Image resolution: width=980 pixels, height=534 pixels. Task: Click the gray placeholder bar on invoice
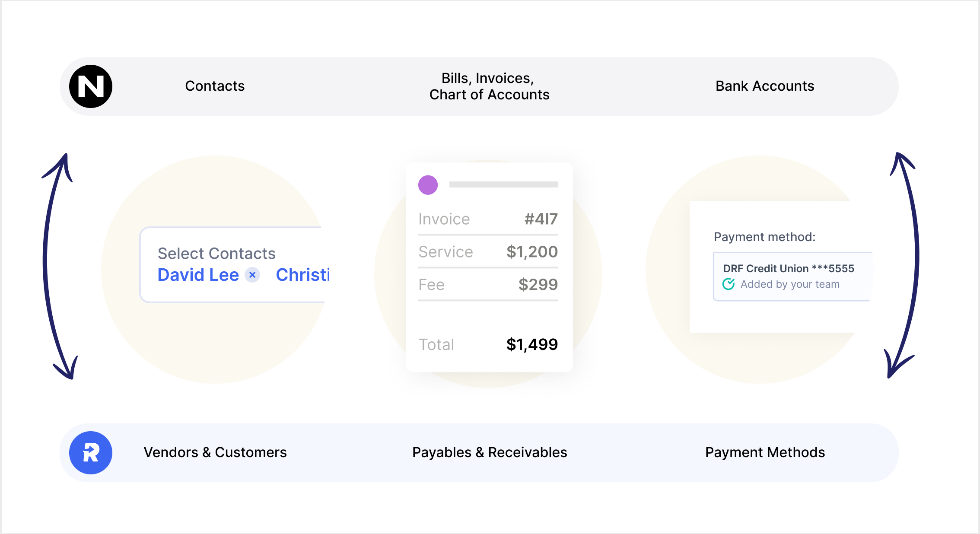click(x=503, y=184)
